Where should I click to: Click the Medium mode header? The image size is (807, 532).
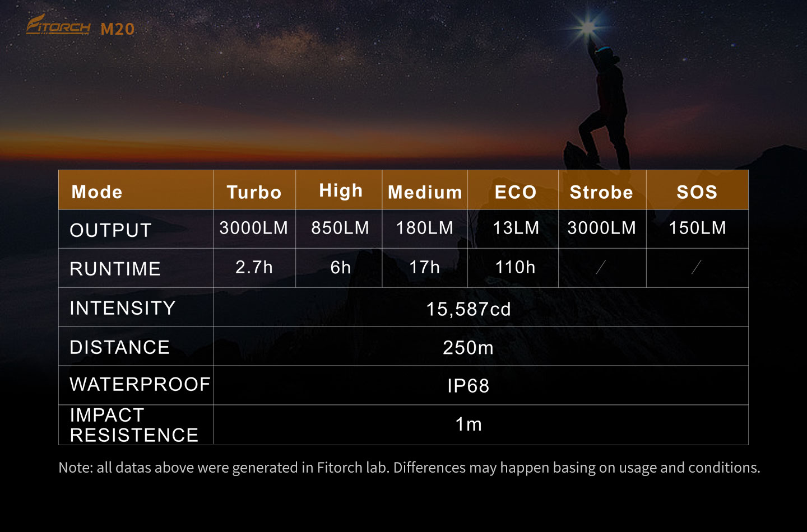[x=425, y=192]
